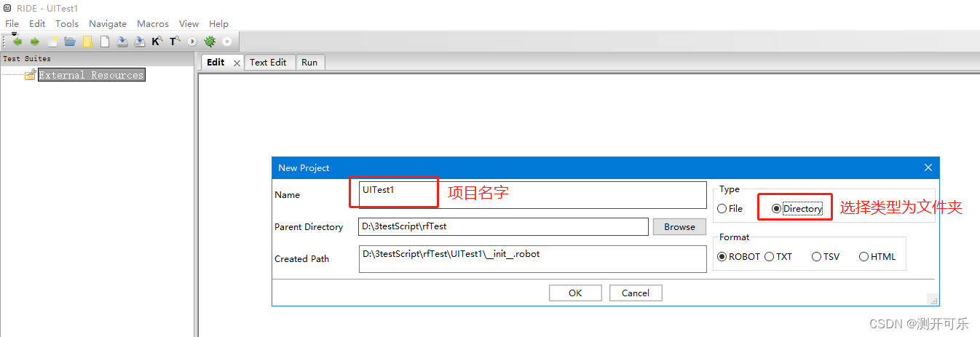Viewport: 980px width, 337px height.
Task: Open the Help menu
Action: tap(218, 24)
